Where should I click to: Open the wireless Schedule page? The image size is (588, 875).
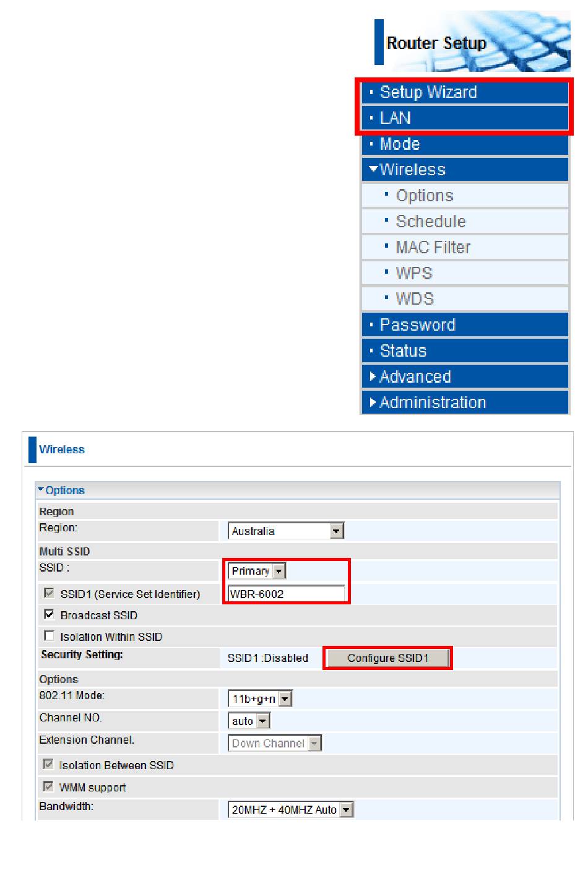coord(431,222)
